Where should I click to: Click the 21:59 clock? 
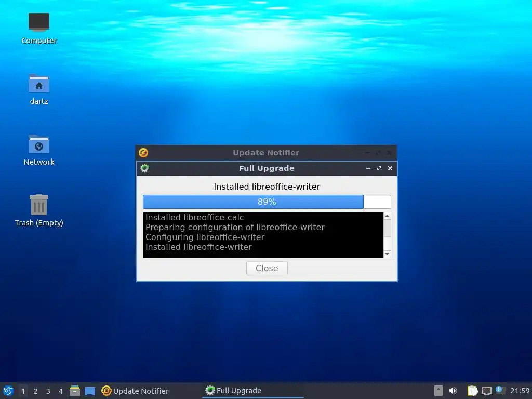[520, 391]
